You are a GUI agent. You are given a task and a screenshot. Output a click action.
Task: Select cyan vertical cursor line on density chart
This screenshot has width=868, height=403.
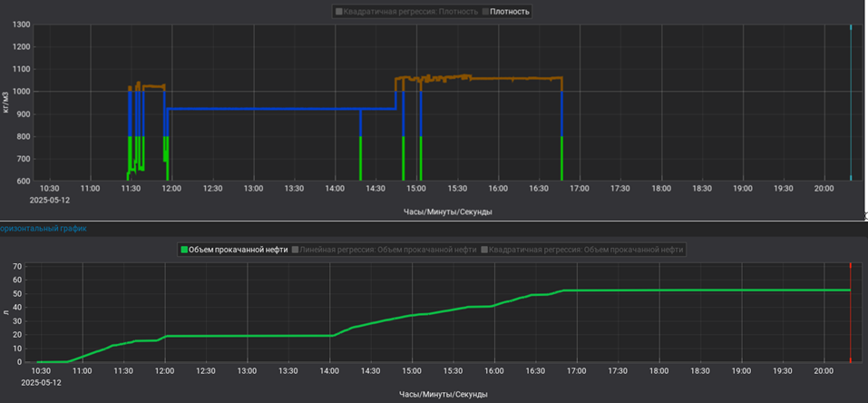pyautogui.click(x=850, y=100)
